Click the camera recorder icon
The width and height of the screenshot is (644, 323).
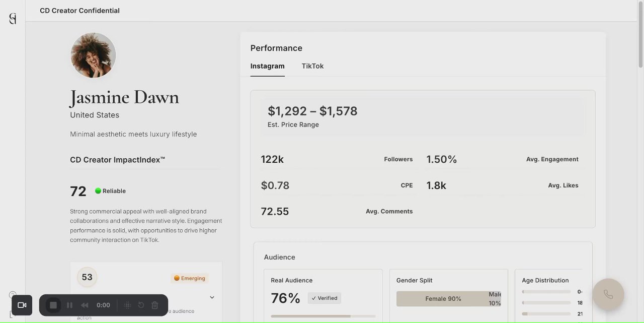[x=22, y=305]
